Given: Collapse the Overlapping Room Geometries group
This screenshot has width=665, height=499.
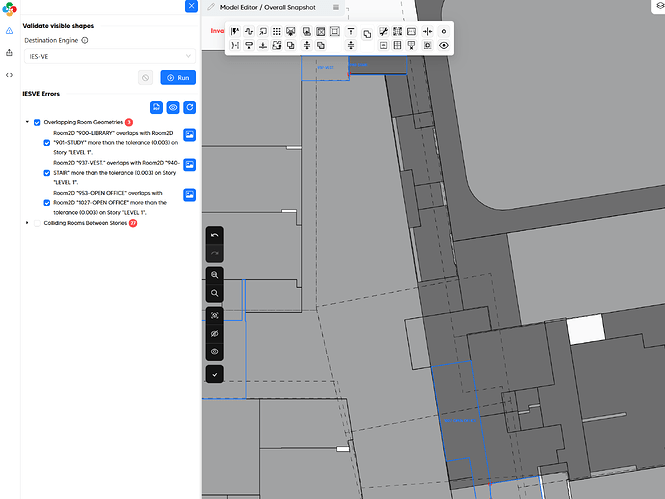Looking at the screenshot, I should point(27,122).
